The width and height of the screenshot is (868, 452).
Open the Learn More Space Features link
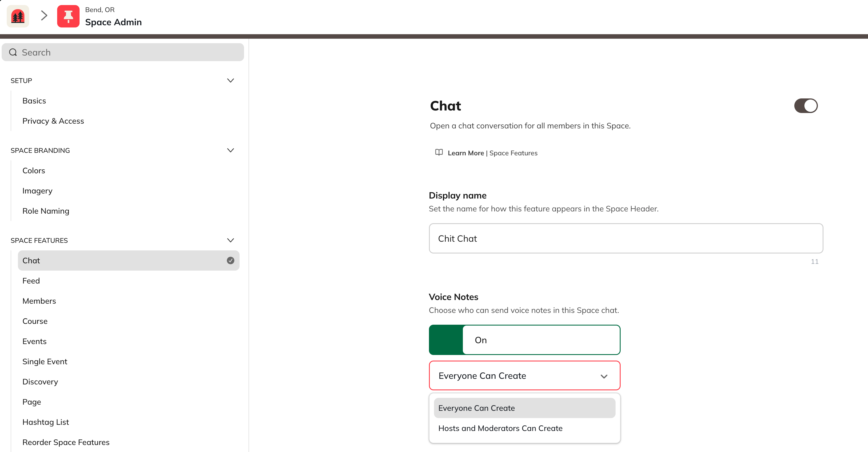click(492, 153)
